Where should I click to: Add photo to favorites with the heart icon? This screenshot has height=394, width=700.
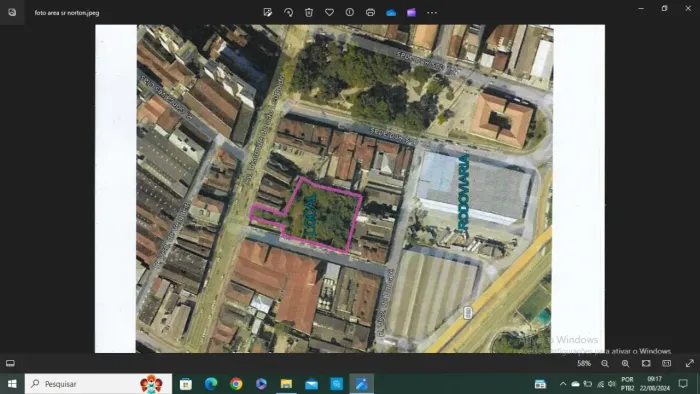point(329,12)
